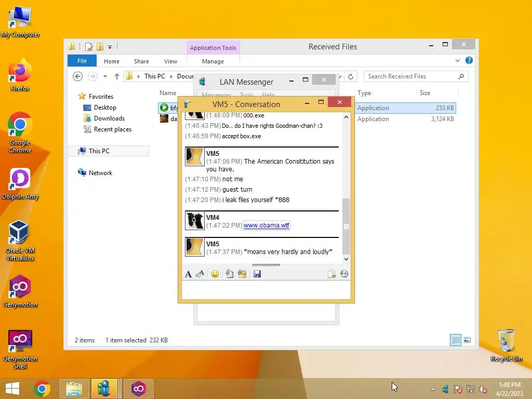Image resolution: width=532 pixels, height=399 pixels.
Task: Show hidden tray icons arrow
Action: [433, 389]
